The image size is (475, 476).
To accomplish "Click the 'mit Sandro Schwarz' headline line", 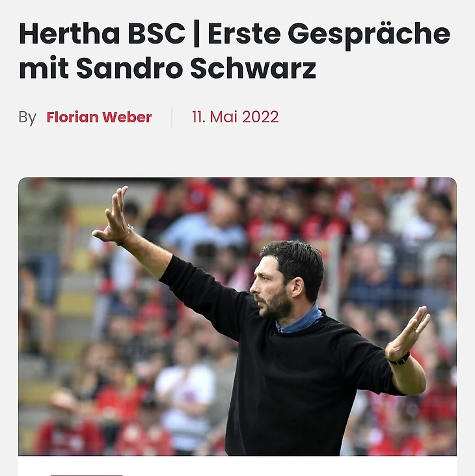I will [x=167, y=68].
